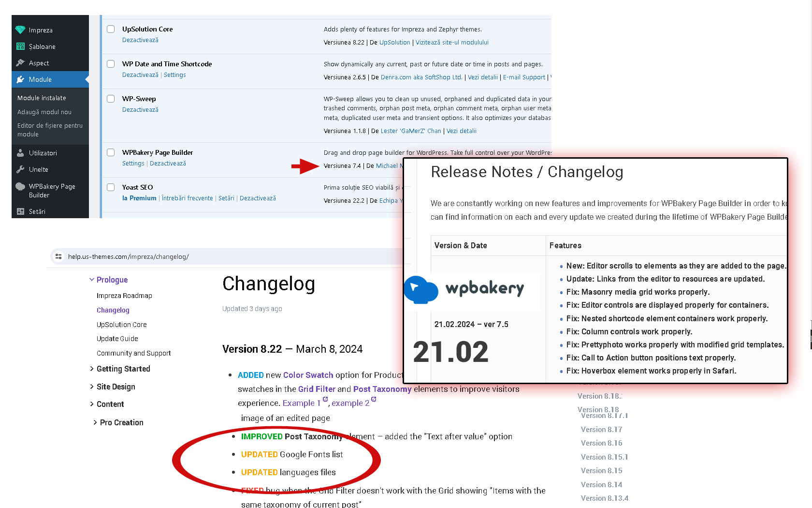Click Vezi detalii for WP-Sweep
Image resolution: width=812 pixels, height=508 pixels.
461,131
